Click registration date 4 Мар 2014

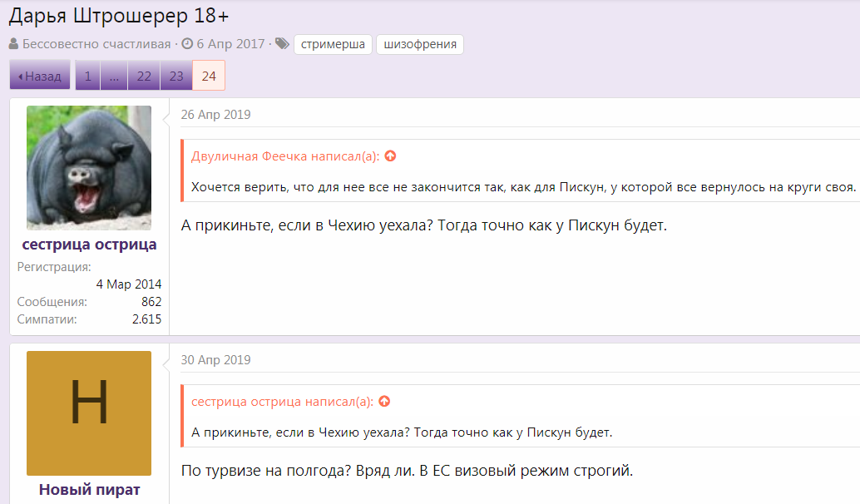(x=129, y=284)
